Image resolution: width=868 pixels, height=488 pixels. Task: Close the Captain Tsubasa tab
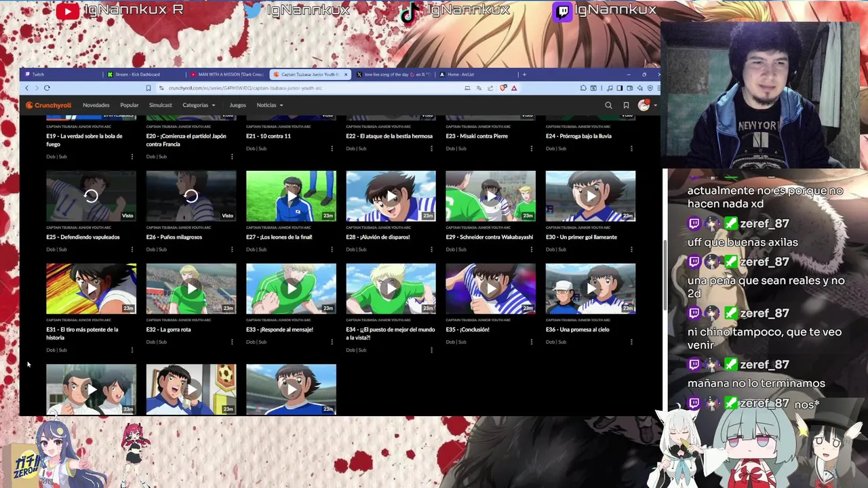pyautogui.click(x=346, y=75)
